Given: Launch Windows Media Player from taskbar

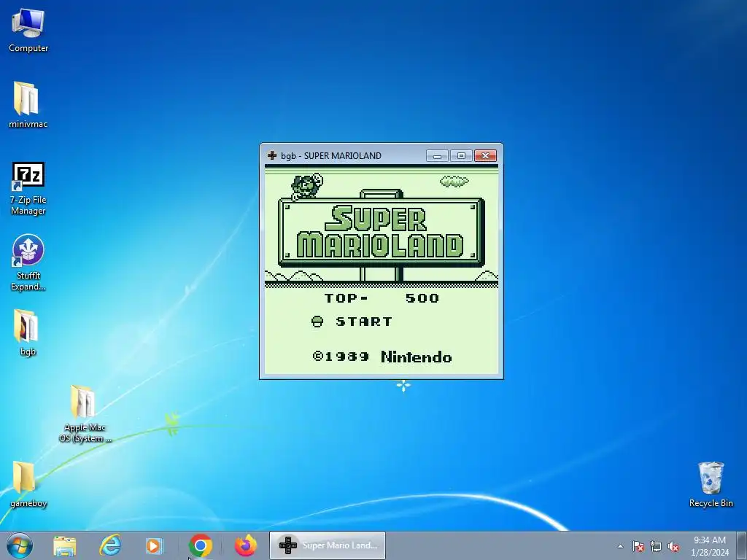Looking at the screenshot, I should (x=154, y=545).
